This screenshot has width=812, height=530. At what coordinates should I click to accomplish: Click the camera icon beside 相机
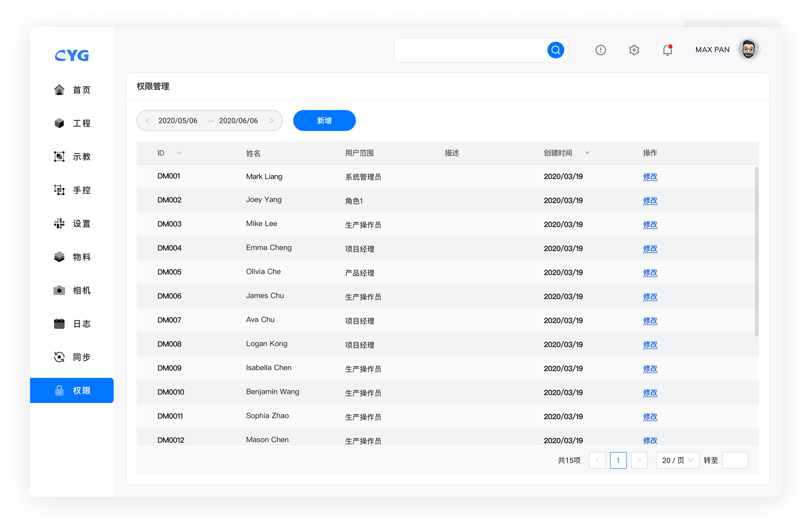(x=59, y=290)
